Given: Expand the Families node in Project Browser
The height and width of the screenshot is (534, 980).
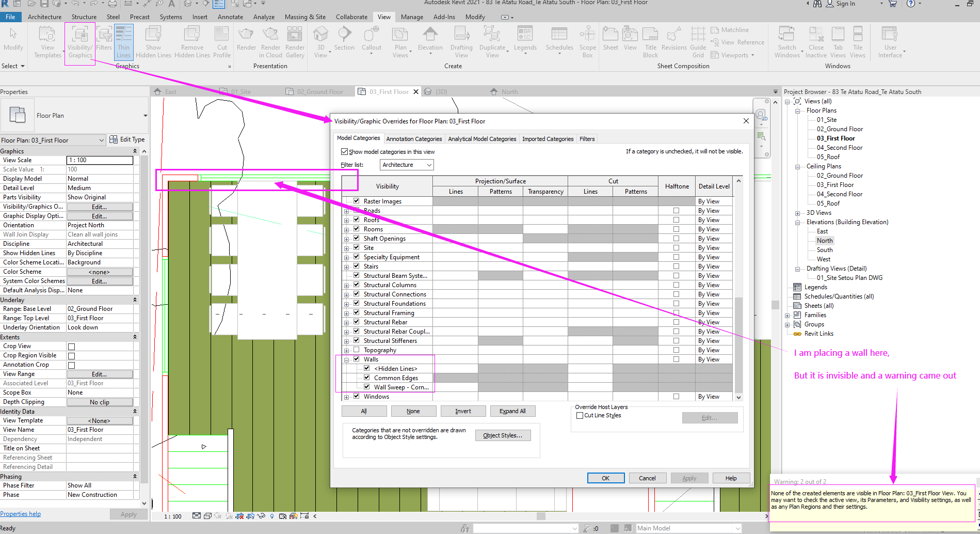Looking at the screenshot, I should [x=788, y=315].
